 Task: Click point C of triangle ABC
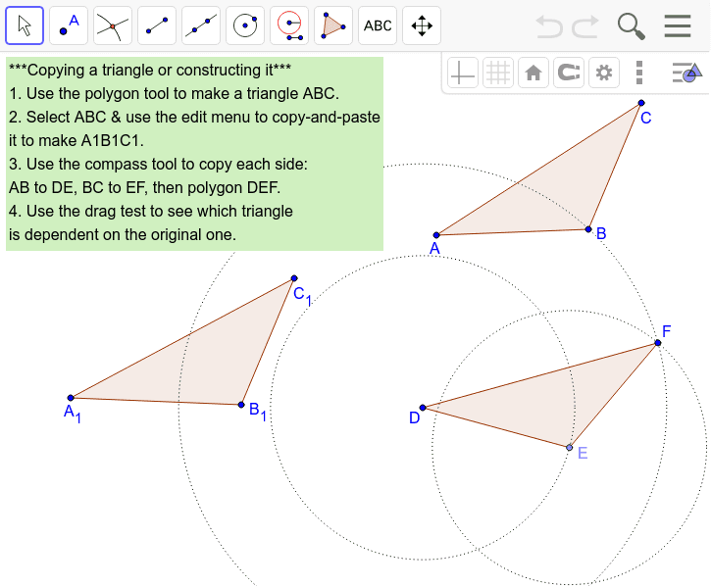(641, 103)
